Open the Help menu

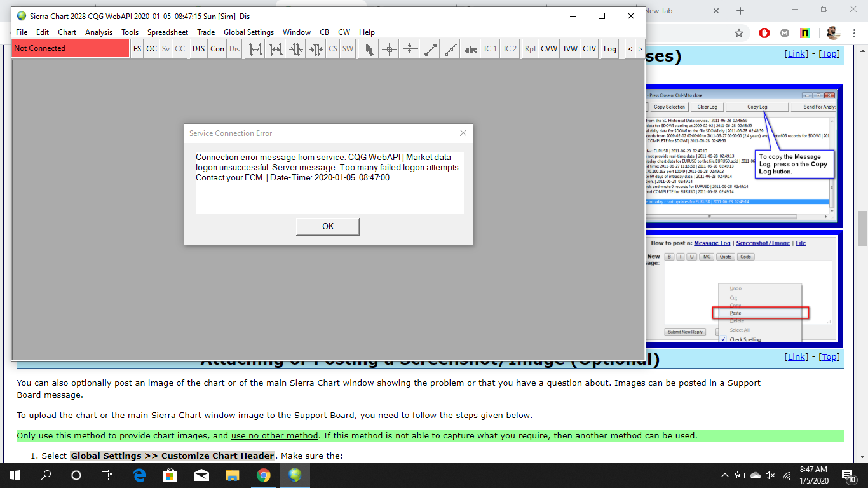pos(367,32)
